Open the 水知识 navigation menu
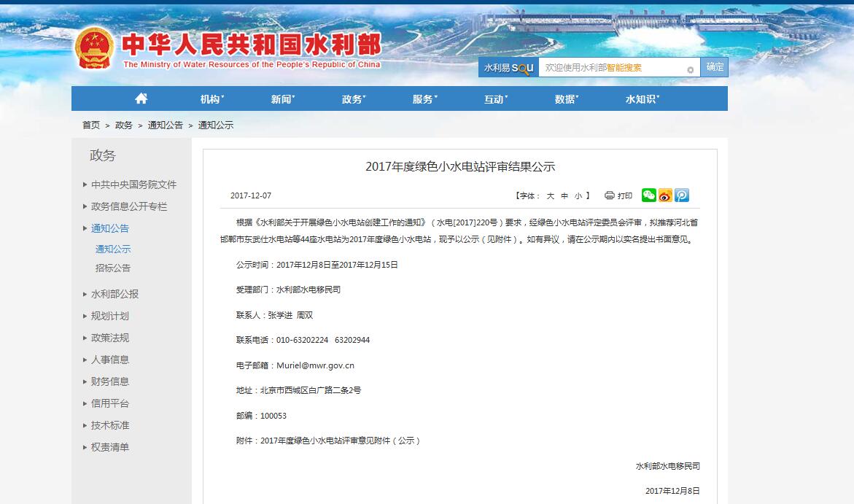This screenshot has width=854, height=504. pyautogui.click(x=642, y=99)
